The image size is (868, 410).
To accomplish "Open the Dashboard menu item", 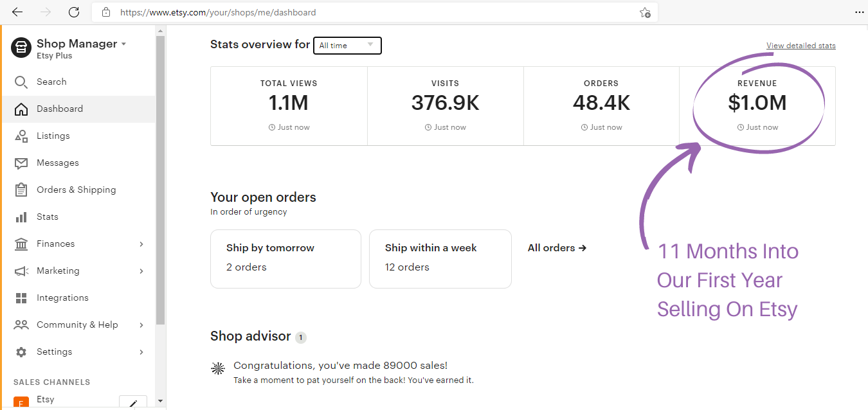I will [x=79, y=109].
